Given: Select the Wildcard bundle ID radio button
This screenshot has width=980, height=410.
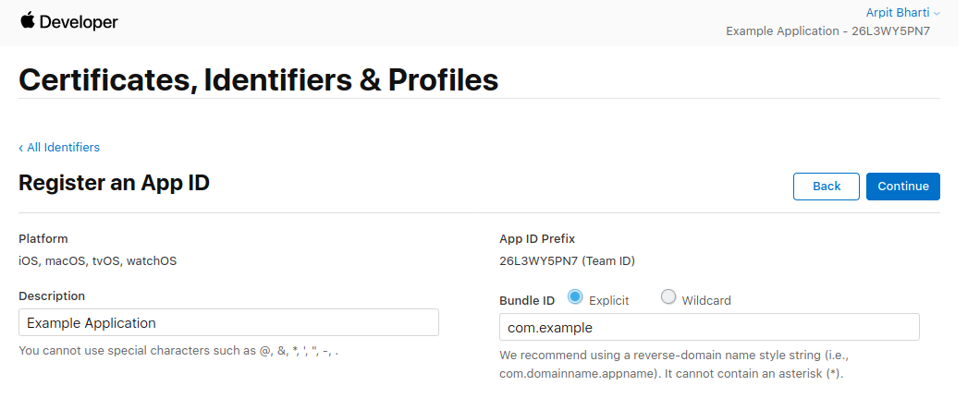Looking at the screenshot, I should (668, 297).
